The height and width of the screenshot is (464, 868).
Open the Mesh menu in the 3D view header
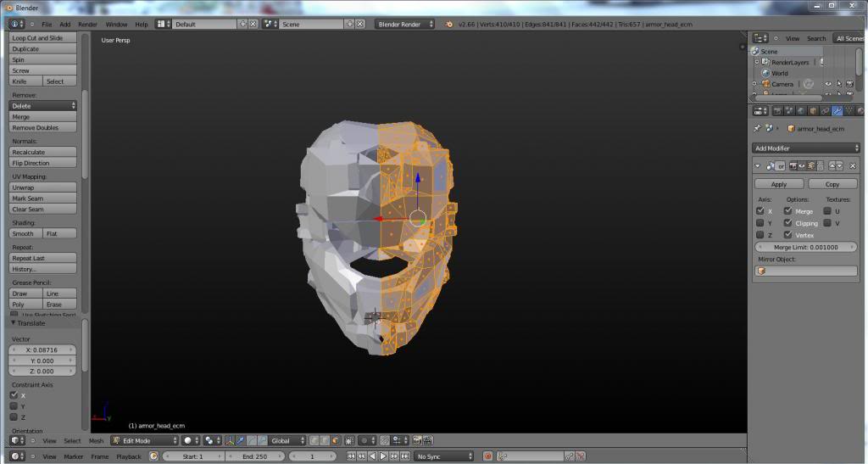pos(96,440)
